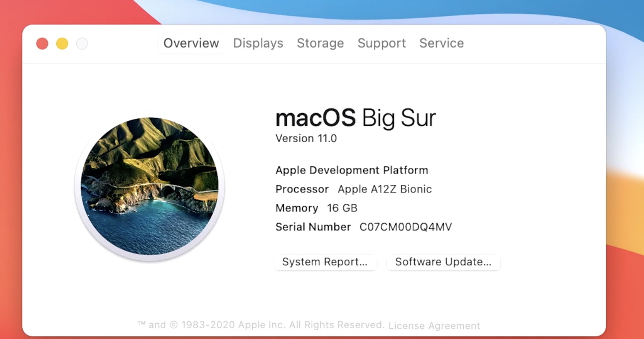Click the Software Update... button

pyautogui.click(x=443, y=262)
